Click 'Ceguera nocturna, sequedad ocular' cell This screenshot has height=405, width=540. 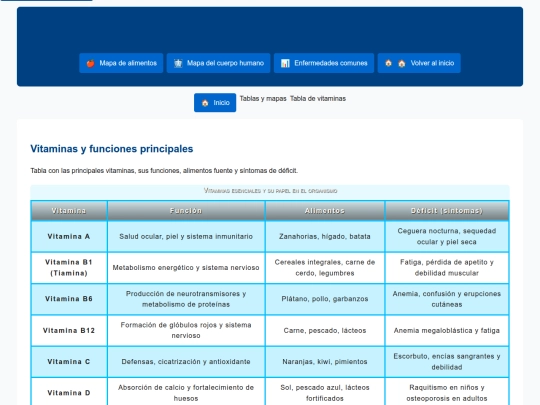coord(447,237)
